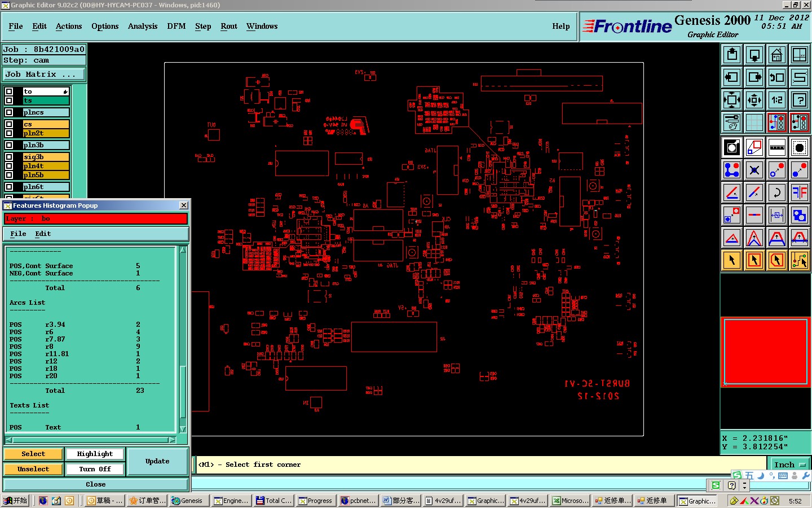The image size is (812, 508).
Task: Click the question mark help icon
Action: [800, 100]
